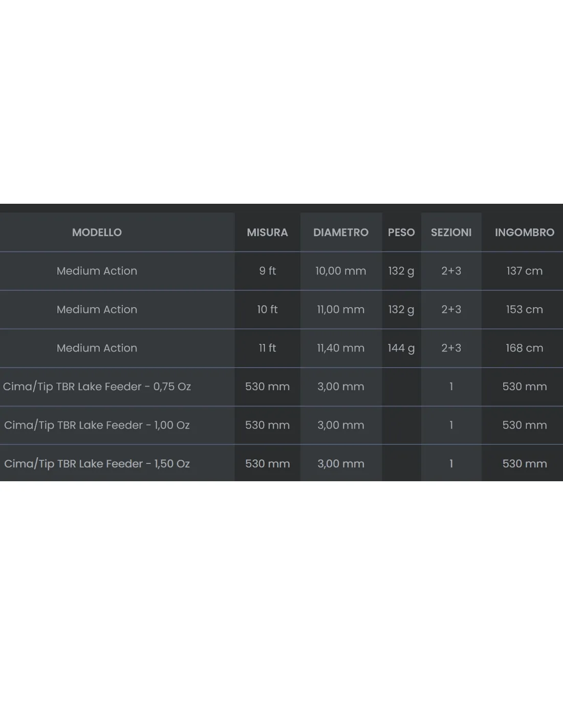Select the 11,40 mm diameter cell

341,348
